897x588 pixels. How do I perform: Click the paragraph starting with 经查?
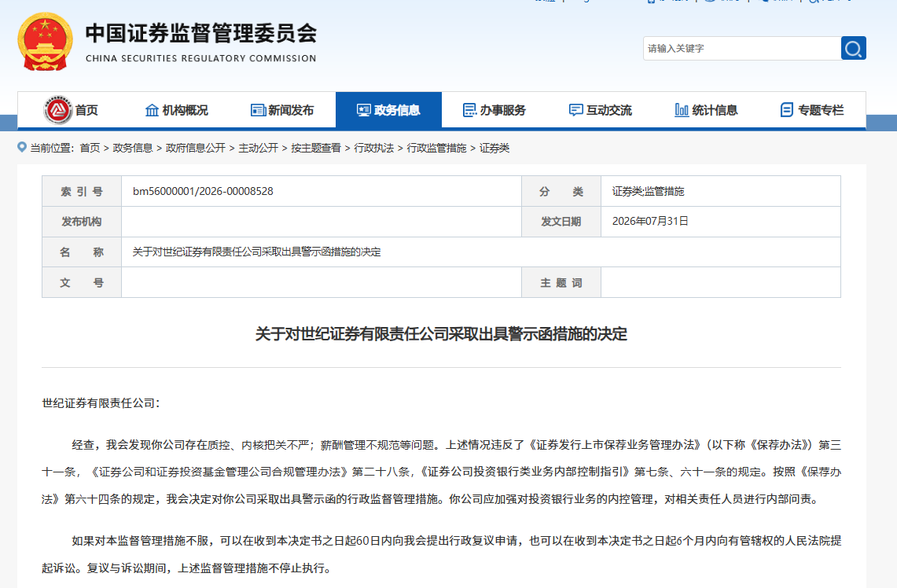(x=441, y=472)
